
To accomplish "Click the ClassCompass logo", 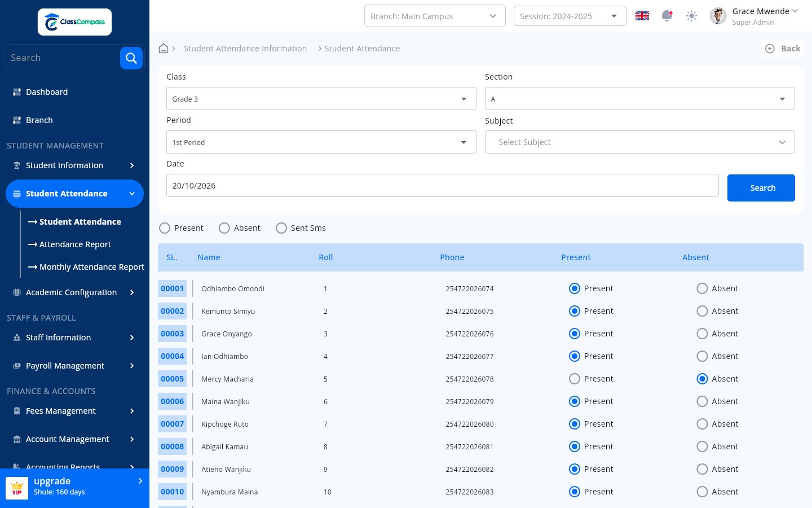I will click(74, 22).
